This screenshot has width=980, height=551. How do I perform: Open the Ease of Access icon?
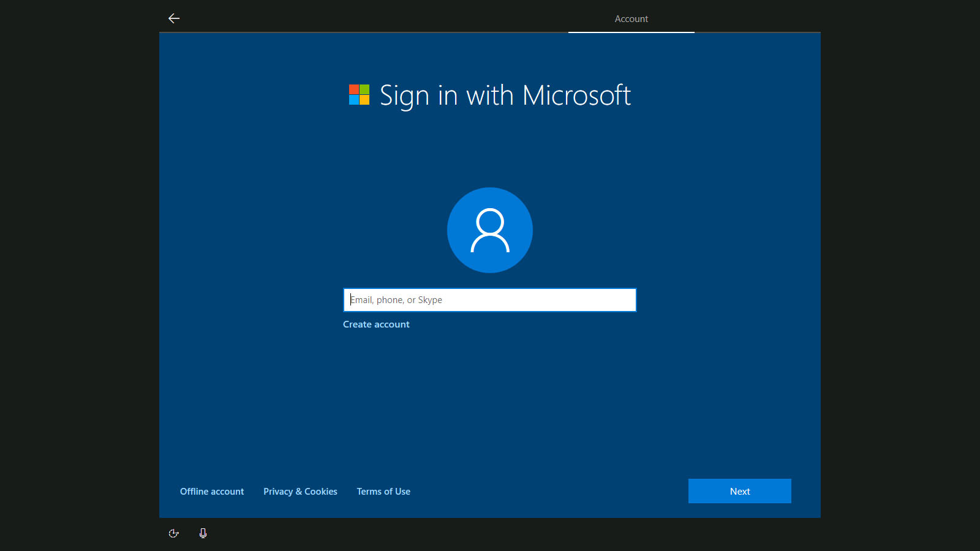pos(174,533)
